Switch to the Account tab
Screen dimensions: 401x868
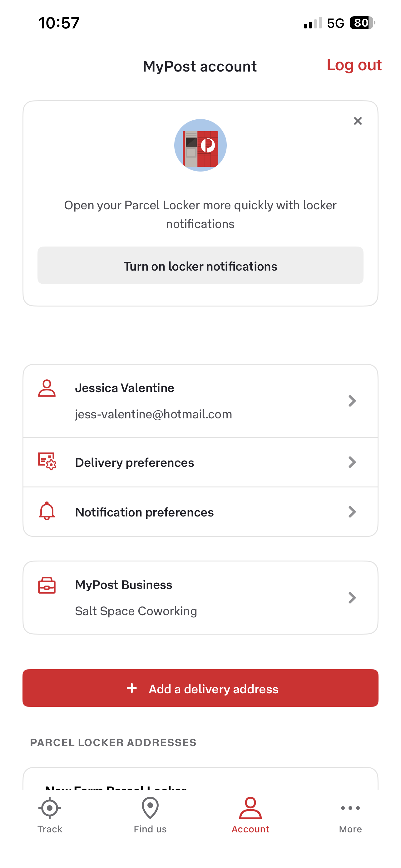[x=250, y=815]
